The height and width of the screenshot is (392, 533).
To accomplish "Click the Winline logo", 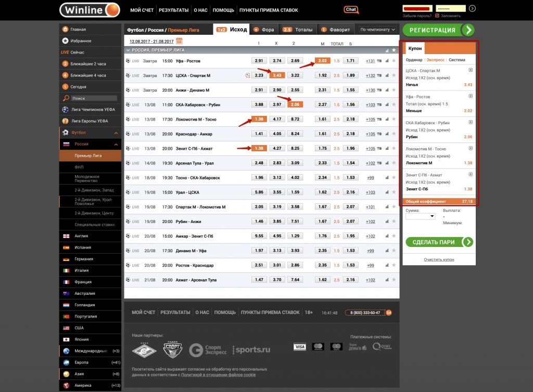I will (x=90, y=10).
